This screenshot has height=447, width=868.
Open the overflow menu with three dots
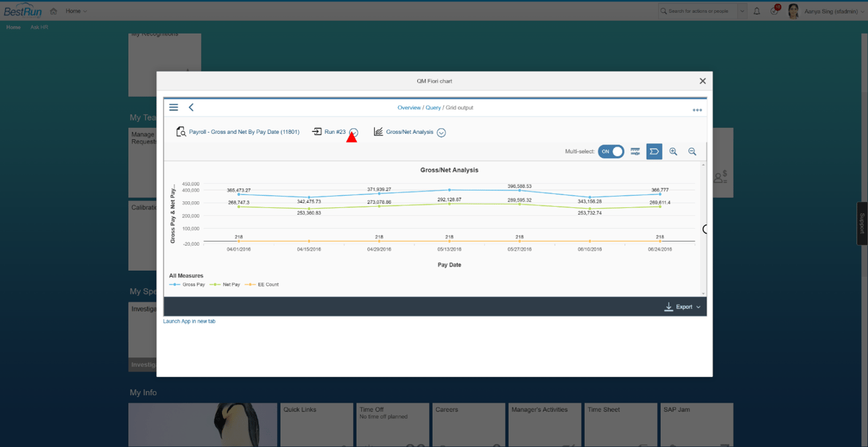click(697, 108)
